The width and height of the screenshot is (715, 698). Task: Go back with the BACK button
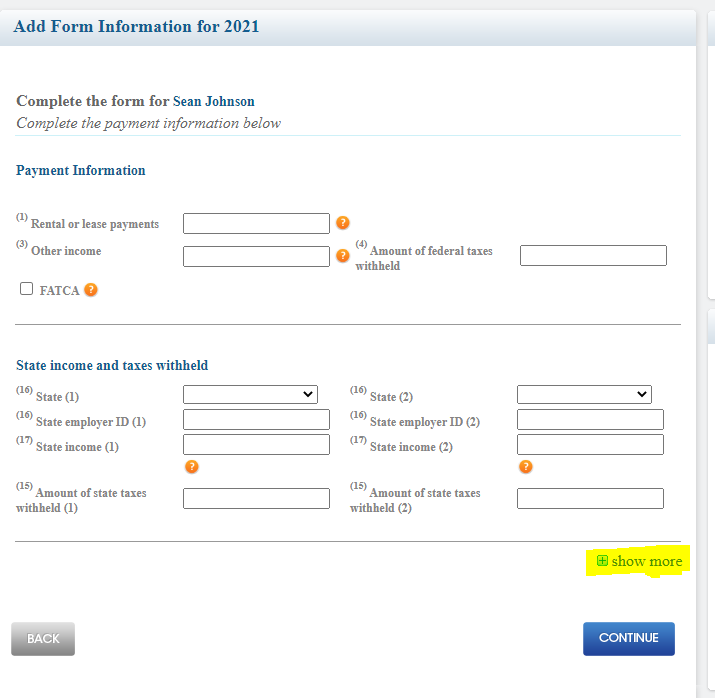[43, 638]
